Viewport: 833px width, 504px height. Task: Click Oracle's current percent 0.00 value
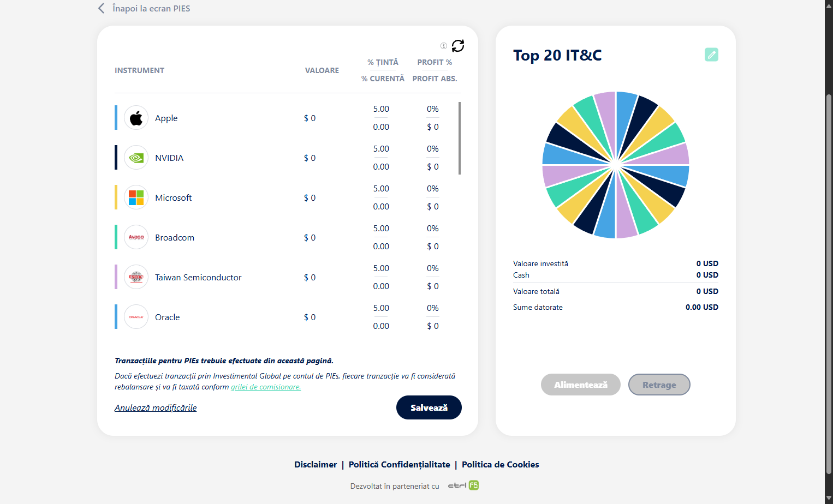pos(381,326)
